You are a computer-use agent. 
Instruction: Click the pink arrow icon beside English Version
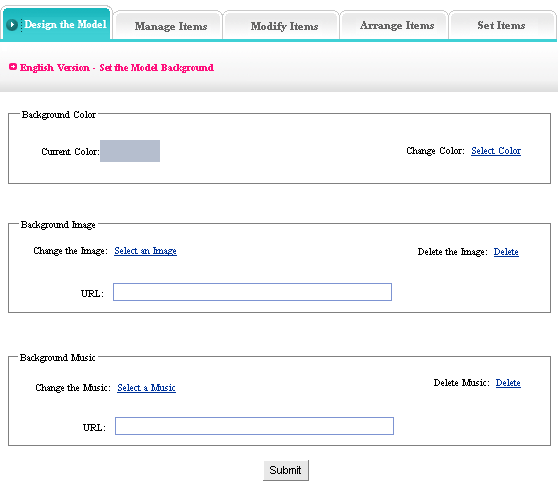tap(13, 67)
